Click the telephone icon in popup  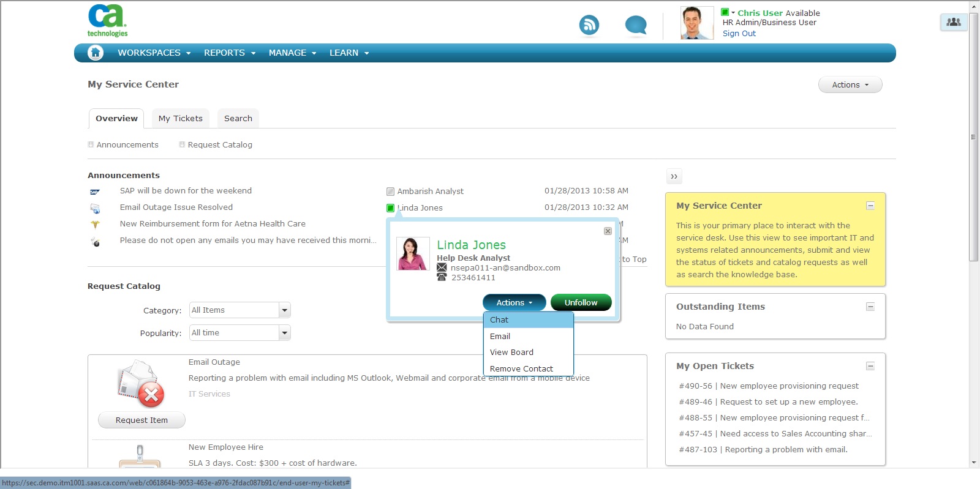pos(442,277)
